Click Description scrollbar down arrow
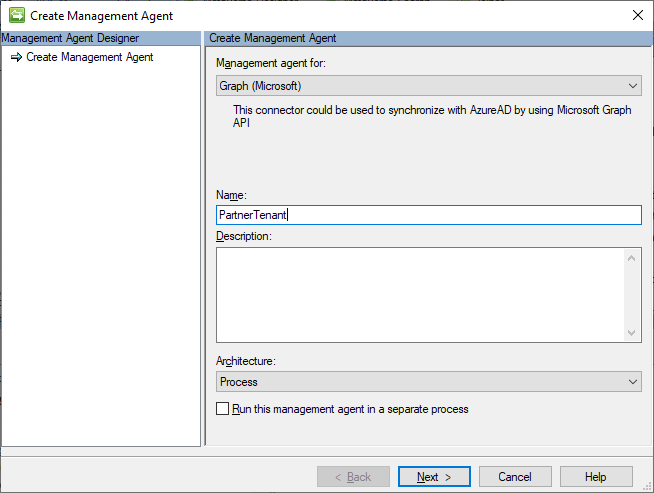This screenshot has height=493, width=654. coord(632,333)
